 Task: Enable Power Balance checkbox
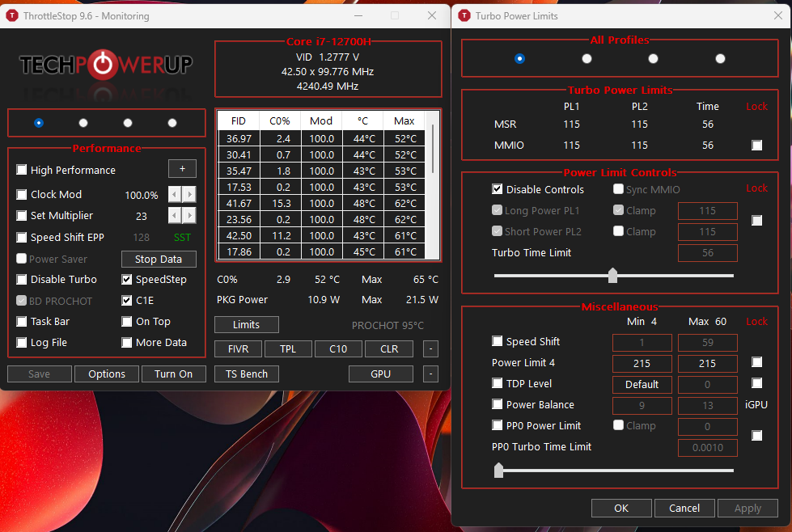[x=497, y=404]
